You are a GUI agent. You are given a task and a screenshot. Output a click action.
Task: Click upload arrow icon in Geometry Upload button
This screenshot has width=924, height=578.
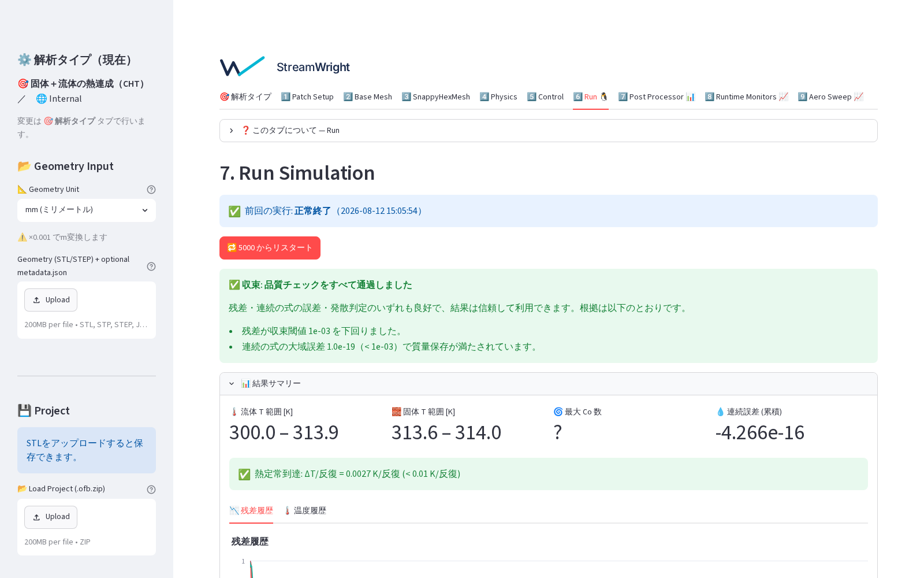(x=36, y=300)
